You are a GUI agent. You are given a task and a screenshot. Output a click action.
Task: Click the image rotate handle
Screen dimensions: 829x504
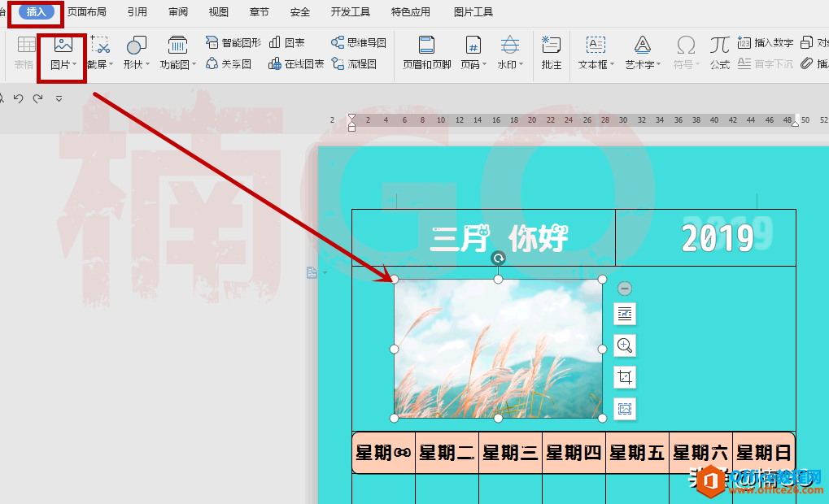[498, 258]
